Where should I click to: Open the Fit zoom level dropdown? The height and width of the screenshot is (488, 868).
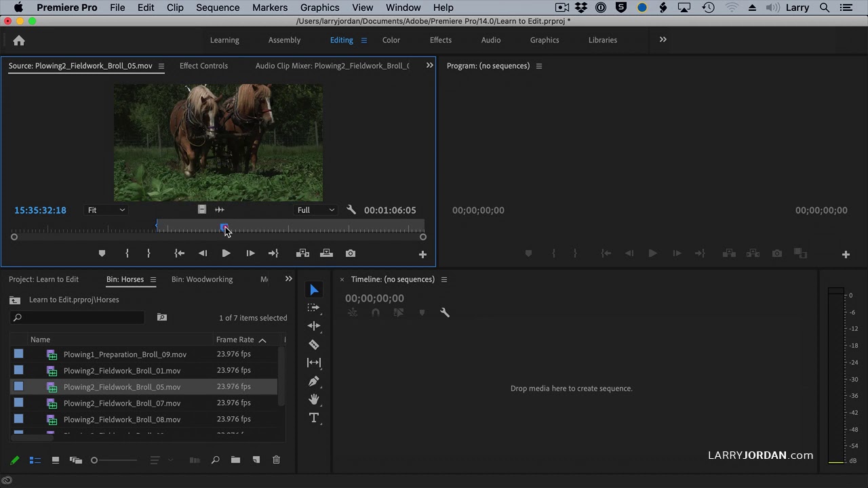[x=106, y=210]
